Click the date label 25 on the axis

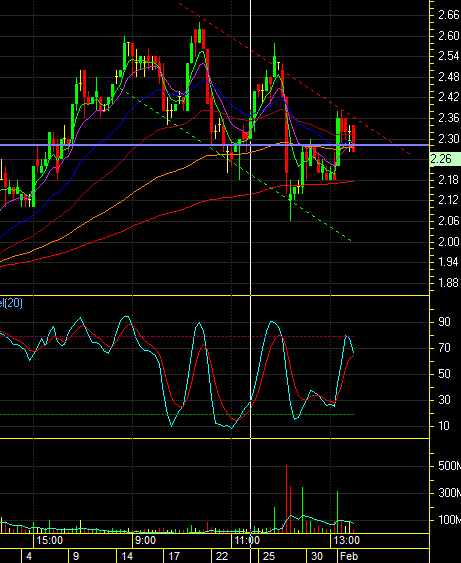(269, 557)
